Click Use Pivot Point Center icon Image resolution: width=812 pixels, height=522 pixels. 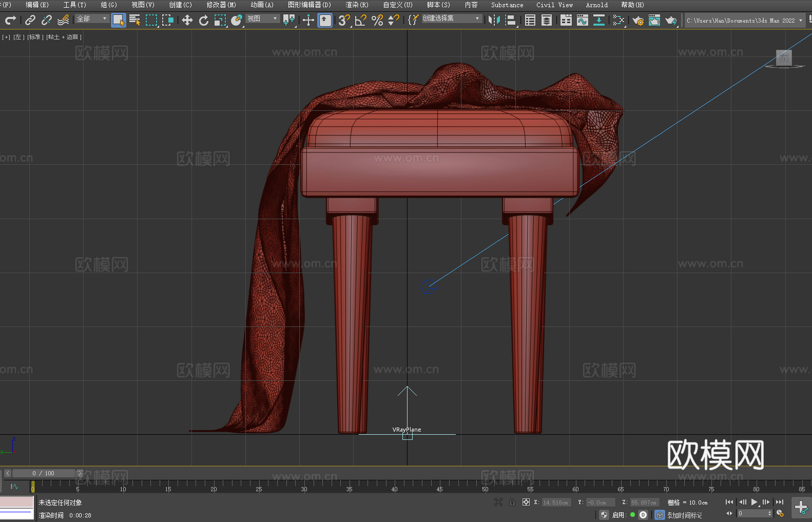click(289, 20)
